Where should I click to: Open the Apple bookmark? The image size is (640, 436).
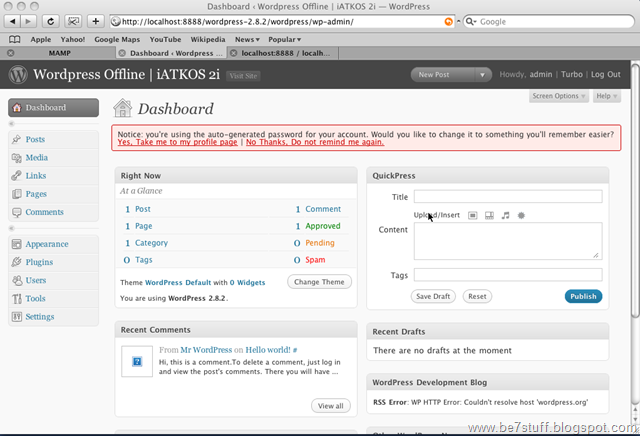click(41, 39)
